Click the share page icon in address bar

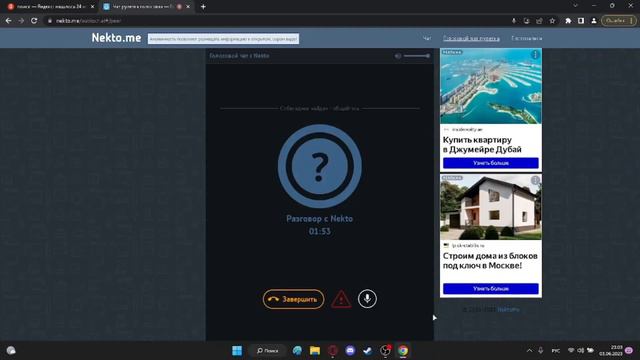coord(539,21)
